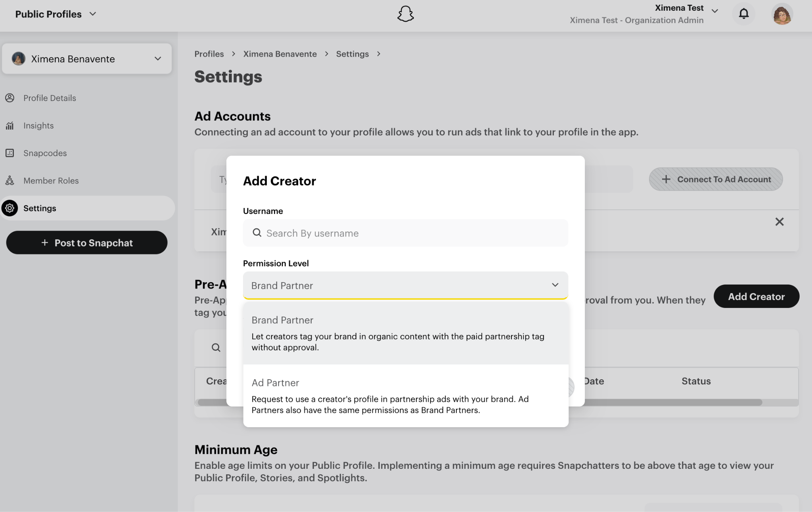Image resolution: width=812 pixels, height=512 pixels.
Task: Click the Snapcodes icon
Action: [x=10, y=153]
